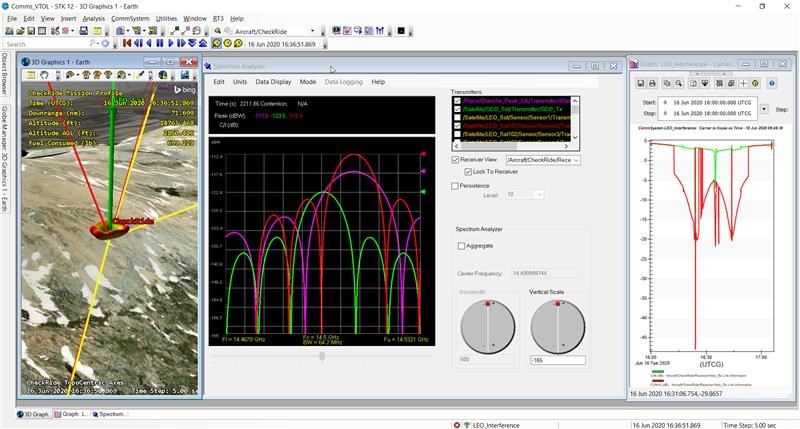Viewport: 800px width, 429px height.
Task: Open the Stop time unit dropdown in Graph window
Action: [665, 113]
